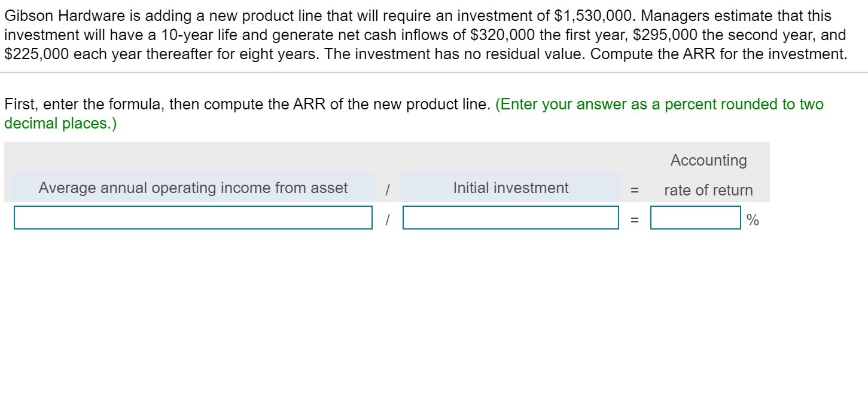The height and width of the screenshot is (419, 868).
Task: Click the percent symbol after the answer field
Action: pos(753,221)
